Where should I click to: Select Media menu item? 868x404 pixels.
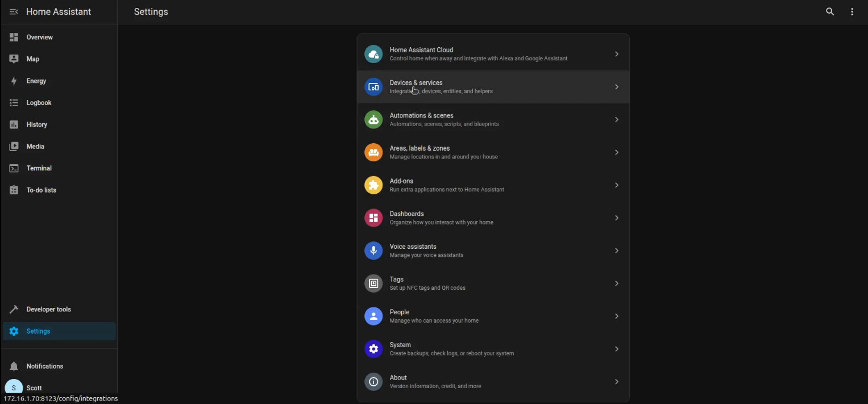tap(59, 147)
